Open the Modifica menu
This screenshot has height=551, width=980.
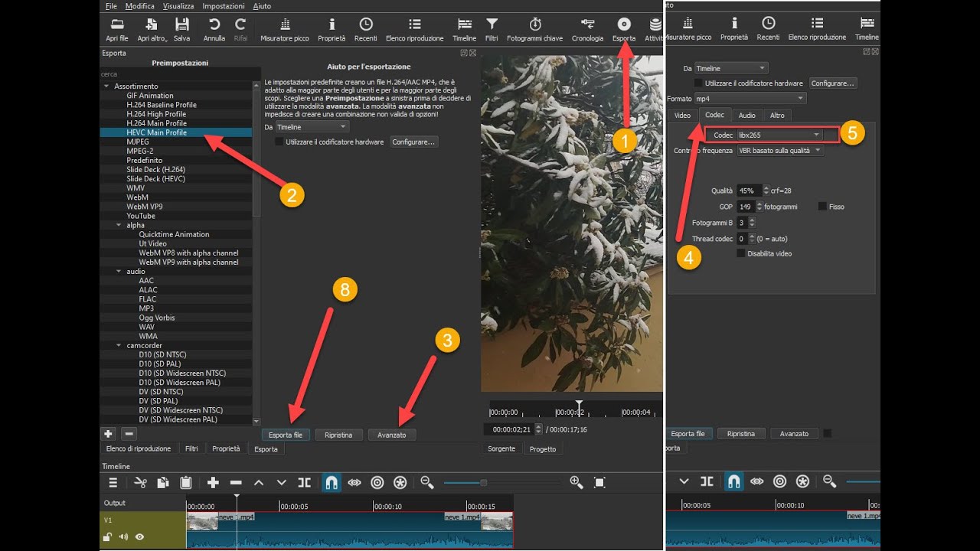pos(139,5)
